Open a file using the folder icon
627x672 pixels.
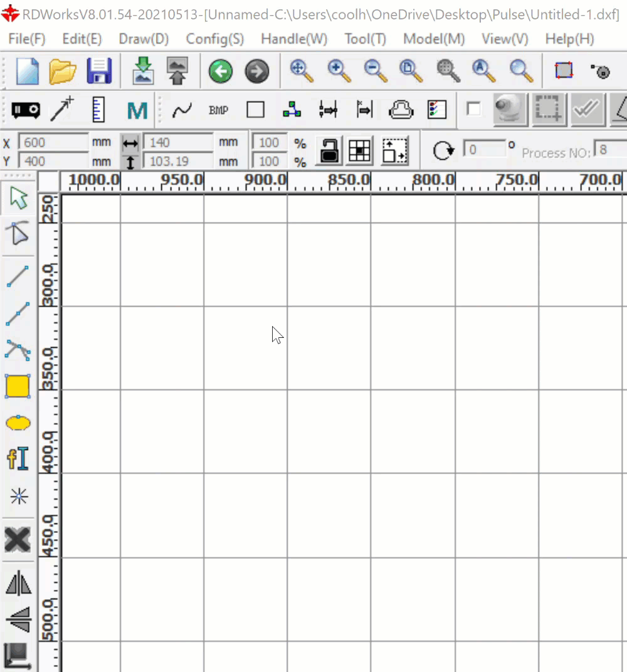click(x=63, y=71)
